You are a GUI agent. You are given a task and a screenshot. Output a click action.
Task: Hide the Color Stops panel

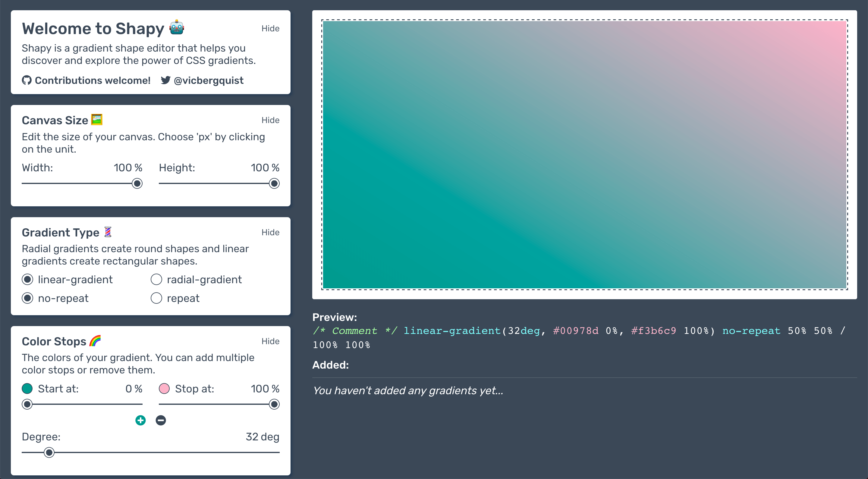[270, 341]
